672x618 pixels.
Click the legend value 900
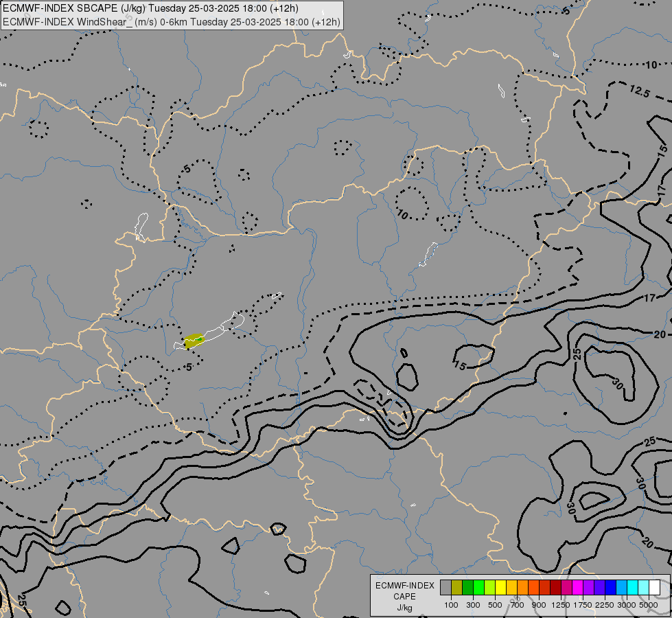click(539, 605)
